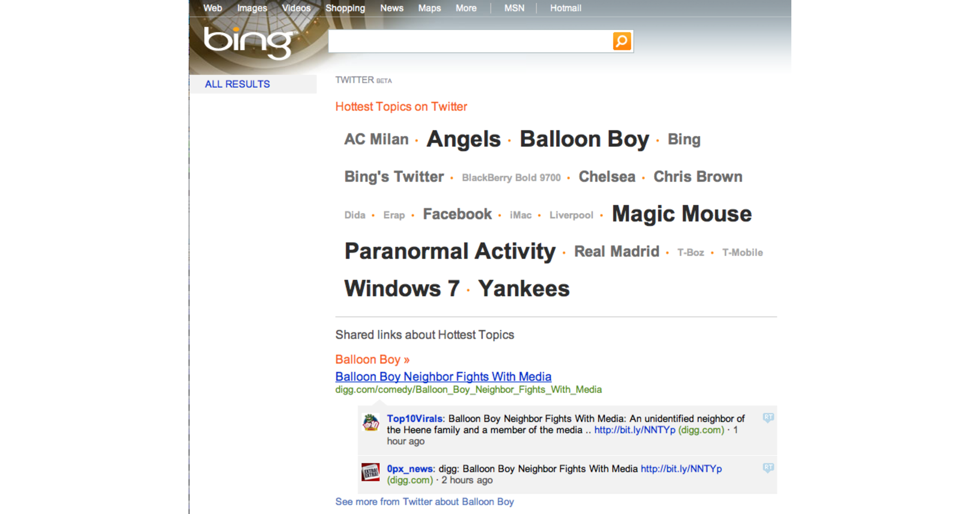Click See more from Twitter about Balloon Boy
This screenshot has height=514, width=980.
[x=424, y=502]
